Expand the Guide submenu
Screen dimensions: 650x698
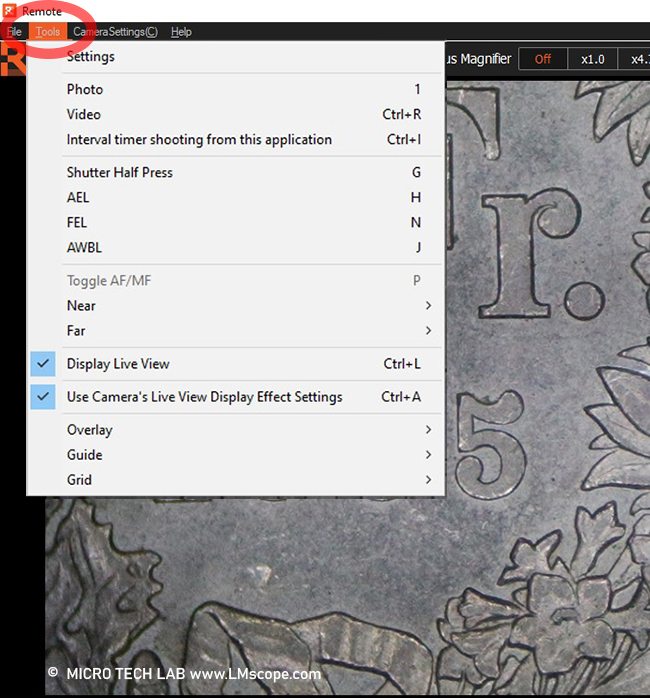pyautogui.click(x=236, y=455)
